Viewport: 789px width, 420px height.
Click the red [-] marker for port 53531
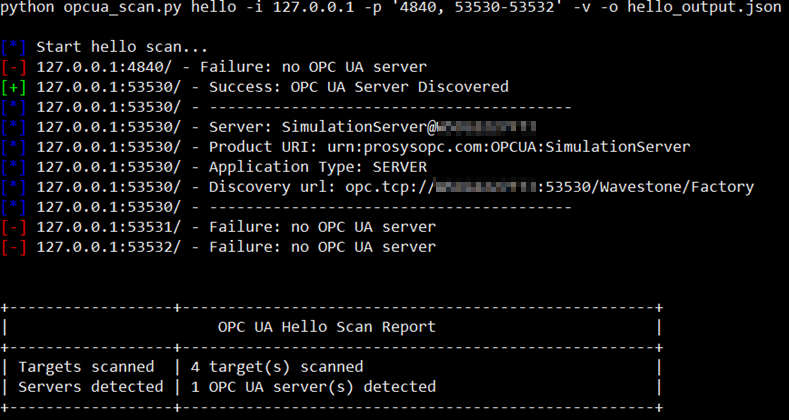coord(14,227)
